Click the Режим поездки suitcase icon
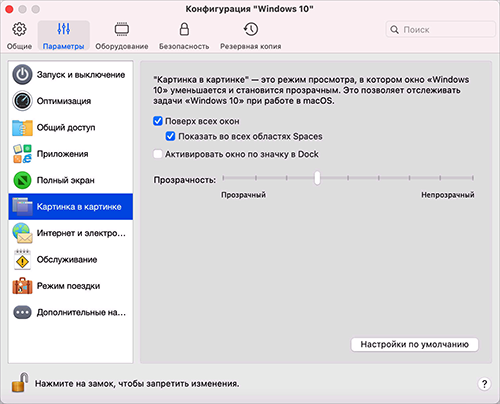The height and width of the screenshot is (404, 500). coord(22,286)
